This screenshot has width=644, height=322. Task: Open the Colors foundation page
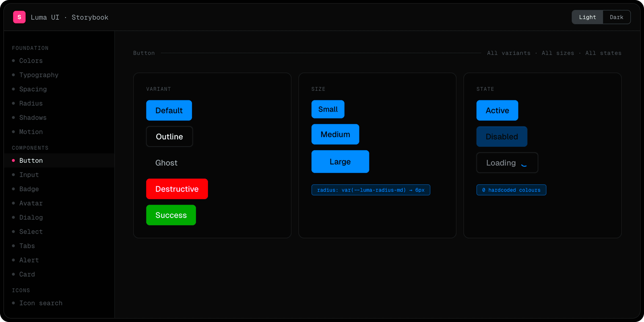[x=31, y=61]
